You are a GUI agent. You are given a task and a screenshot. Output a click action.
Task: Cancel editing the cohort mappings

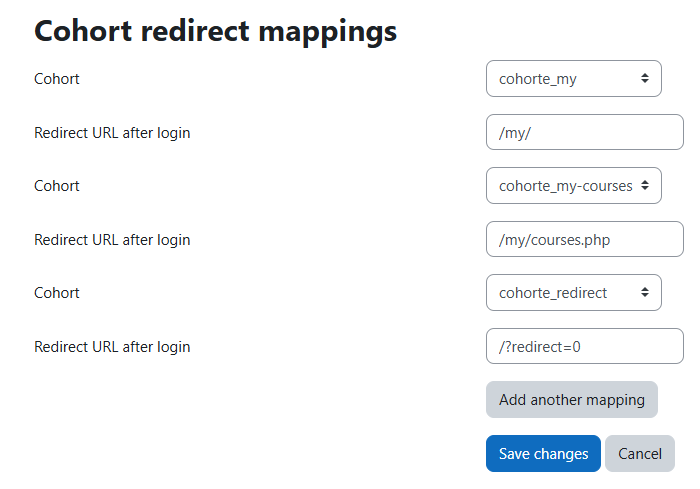(x=640, y=453)
